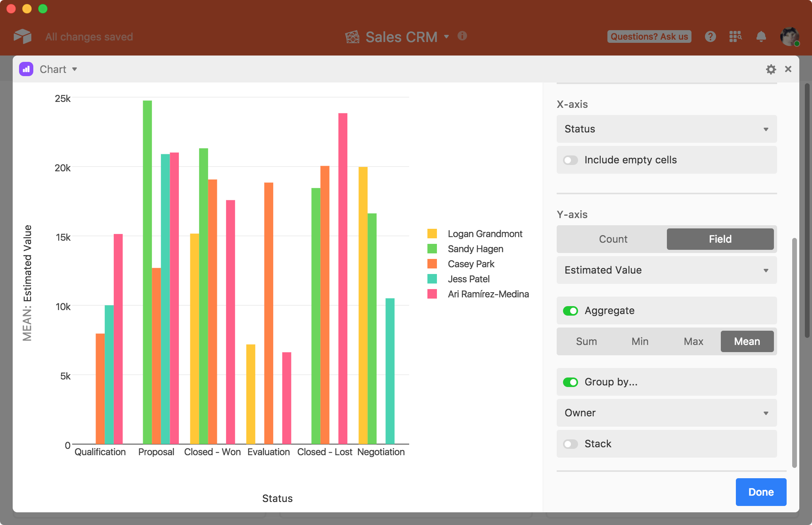Click the Settings gear icon
Image resolution: width=812 pixels, height=525 pixels.
[x=771, y=69]
